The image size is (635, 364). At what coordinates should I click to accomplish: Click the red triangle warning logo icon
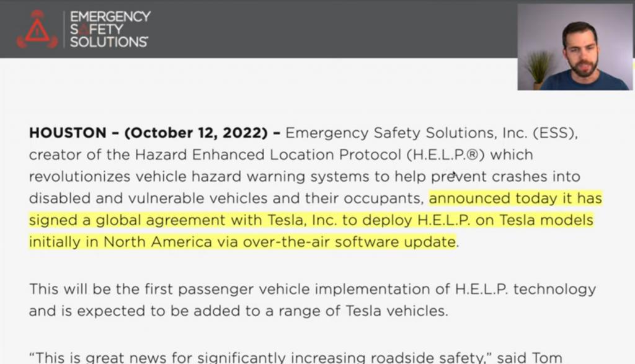(x=37, y=29)
